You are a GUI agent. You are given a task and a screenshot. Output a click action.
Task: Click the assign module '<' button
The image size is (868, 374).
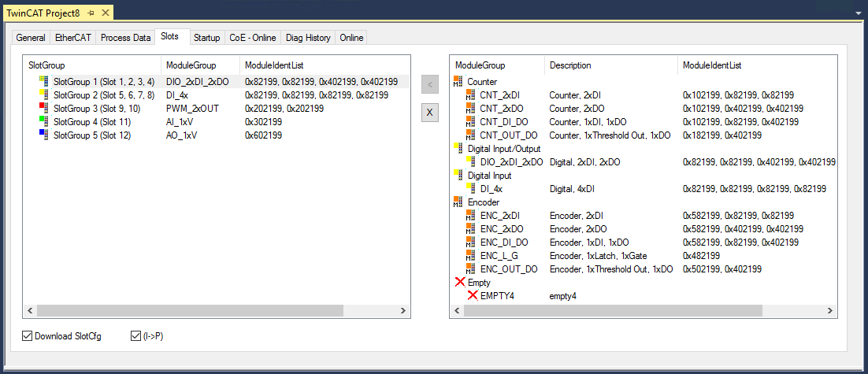click(x=429, y=85)
